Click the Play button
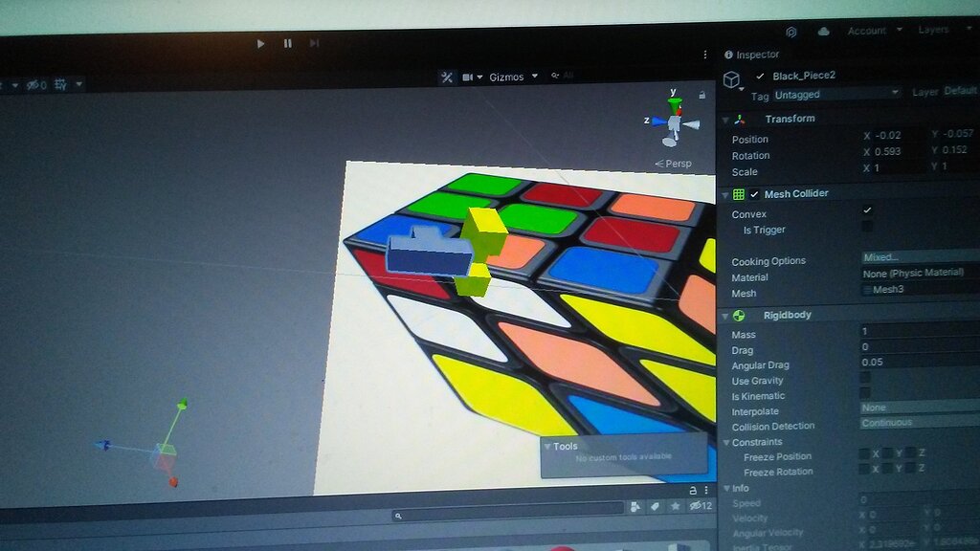 (260, 43)
